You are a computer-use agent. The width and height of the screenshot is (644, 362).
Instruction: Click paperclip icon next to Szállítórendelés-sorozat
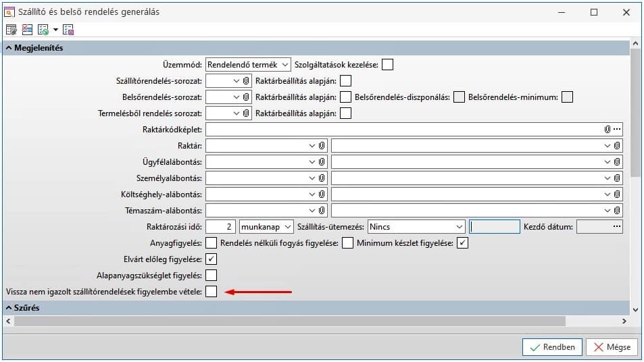click(246, 81)
